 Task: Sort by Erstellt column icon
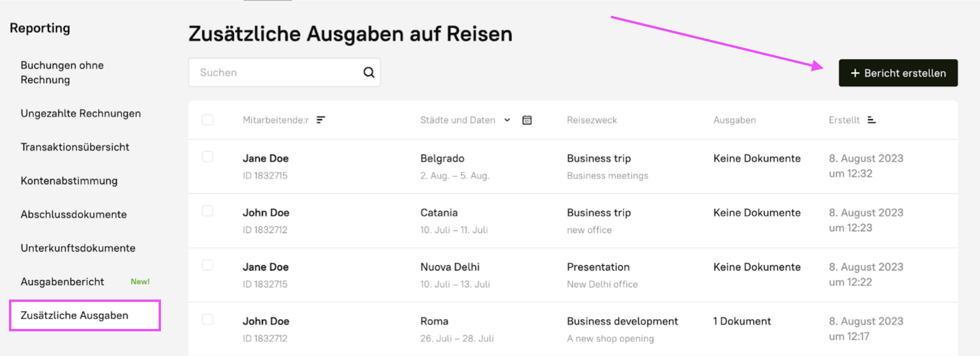[871, 120]
